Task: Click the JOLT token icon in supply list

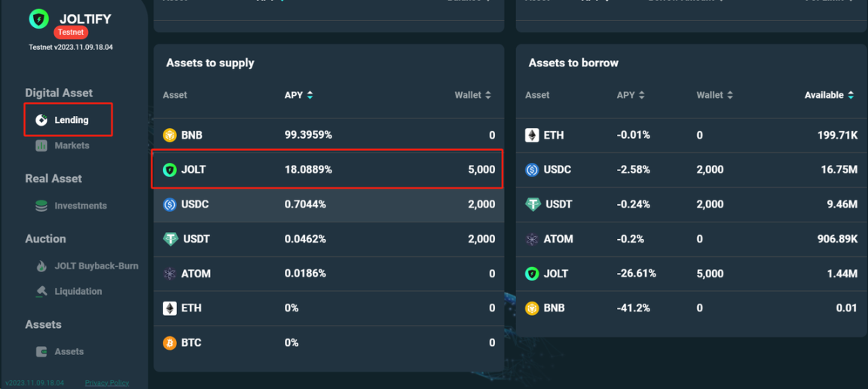Action: click(170, 170)
